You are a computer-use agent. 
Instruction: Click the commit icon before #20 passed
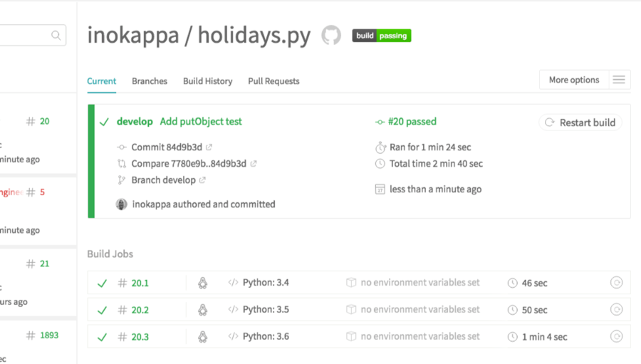coord(380,122)
